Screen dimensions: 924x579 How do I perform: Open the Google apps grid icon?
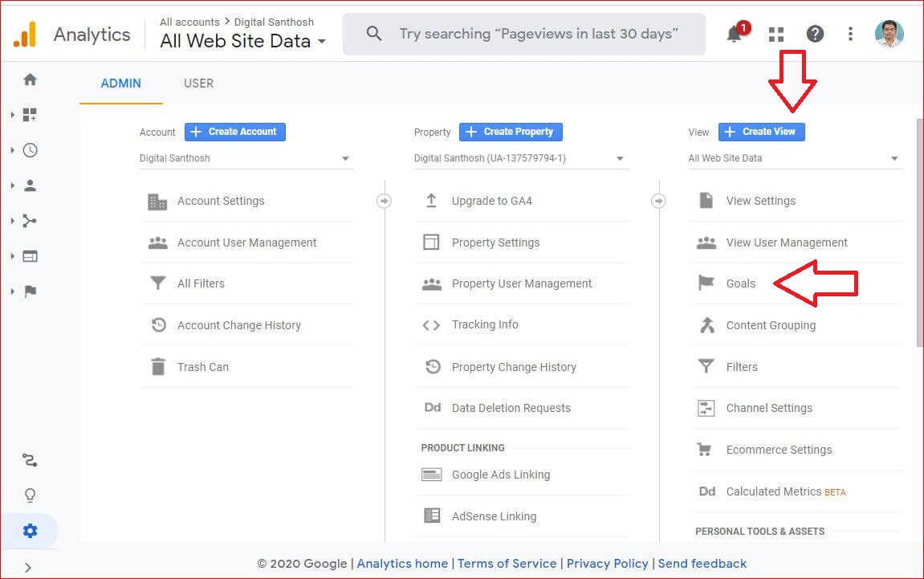point(776,35)
